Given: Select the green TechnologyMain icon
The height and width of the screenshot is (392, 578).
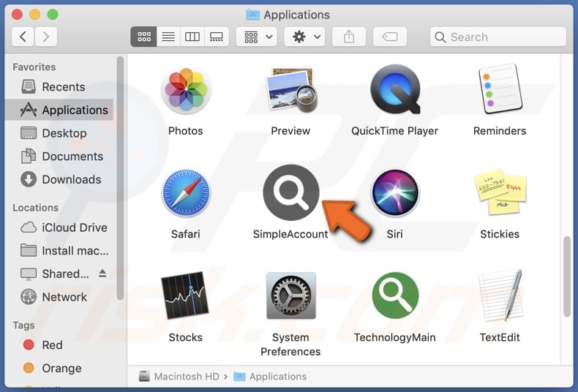Looking at the screenshot, I should [x=395, y=295].
